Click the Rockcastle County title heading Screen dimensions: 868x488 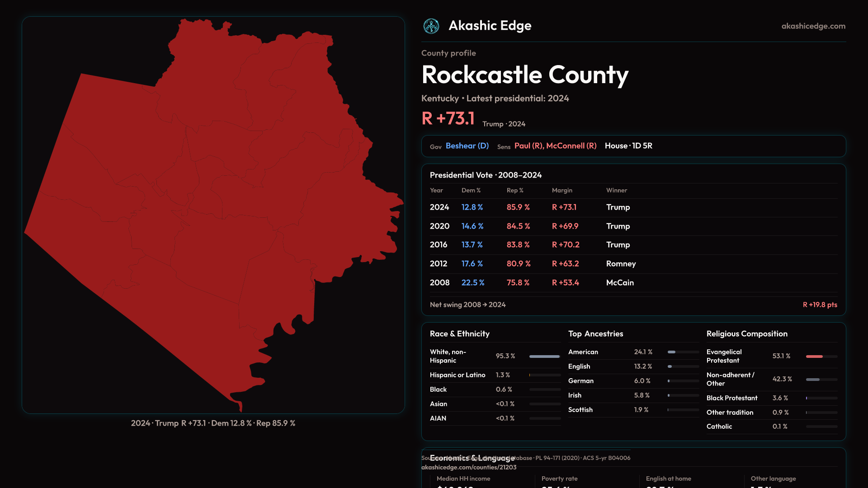click(x=524, y=75)
